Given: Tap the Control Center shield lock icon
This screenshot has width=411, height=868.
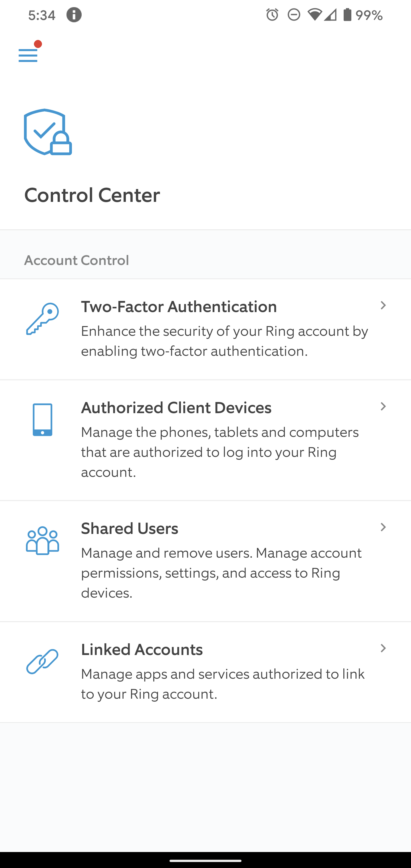Looking at the screenshot, I should point(48,132).
